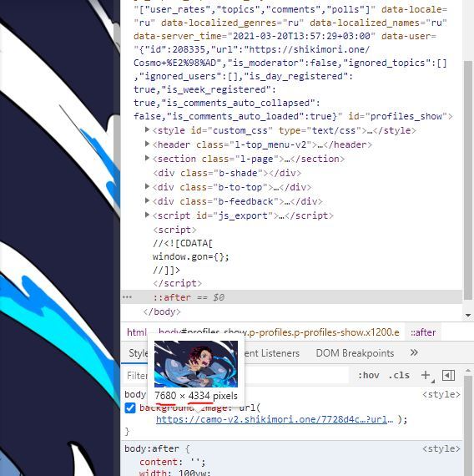
Task: Open more tabs via double chevron
Action: pos(414,352)
